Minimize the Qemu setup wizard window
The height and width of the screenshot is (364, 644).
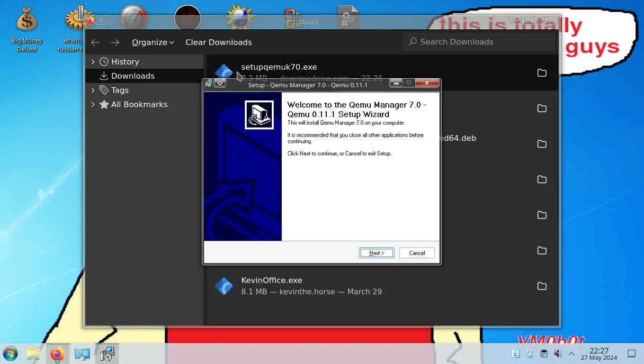396,83
